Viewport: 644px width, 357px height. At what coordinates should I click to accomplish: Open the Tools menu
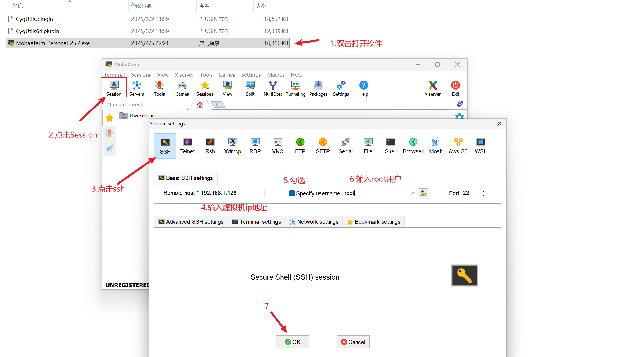[x=206, y=75]
